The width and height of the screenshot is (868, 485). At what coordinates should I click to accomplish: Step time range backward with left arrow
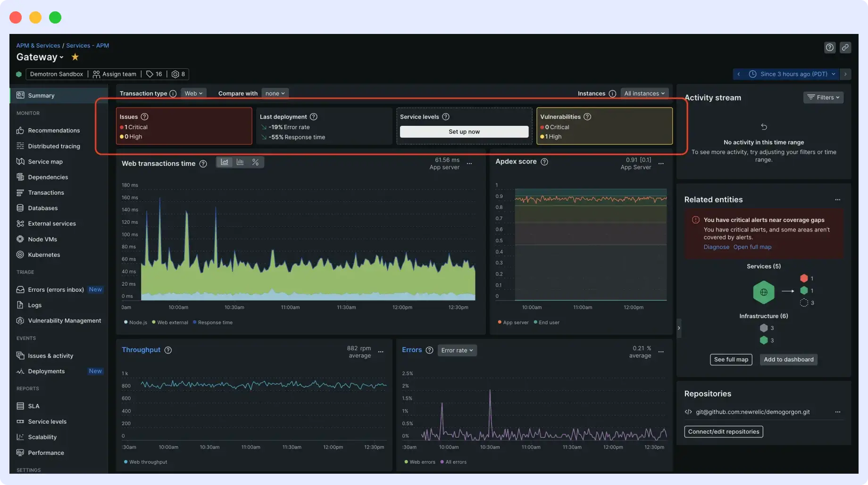click(x=739, y=74)
